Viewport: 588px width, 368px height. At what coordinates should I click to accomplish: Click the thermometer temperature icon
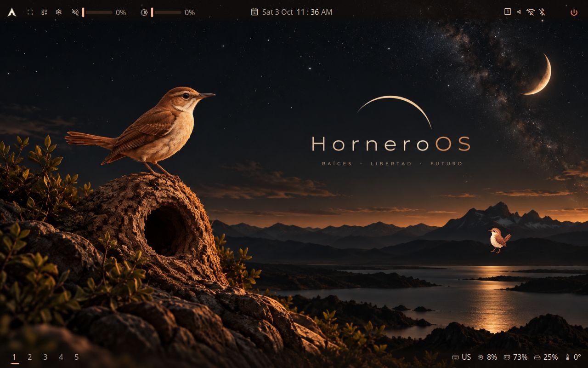tap(568, 357)
